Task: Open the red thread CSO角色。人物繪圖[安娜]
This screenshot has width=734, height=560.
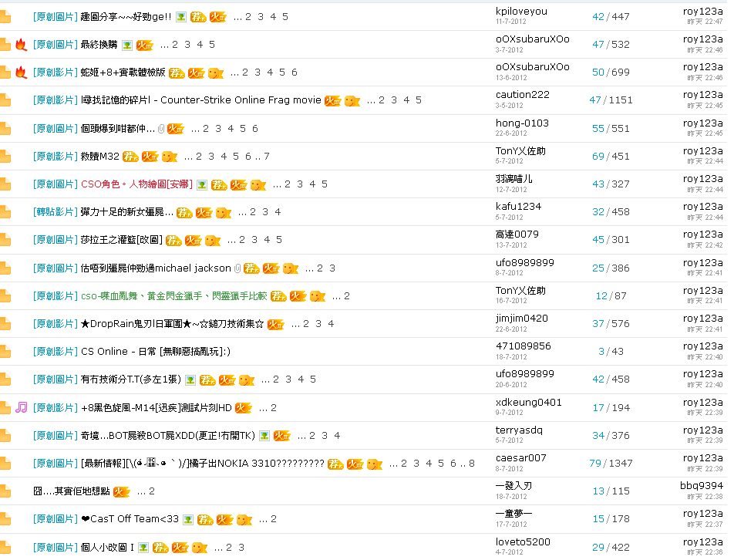Action: tap(136, 184)
